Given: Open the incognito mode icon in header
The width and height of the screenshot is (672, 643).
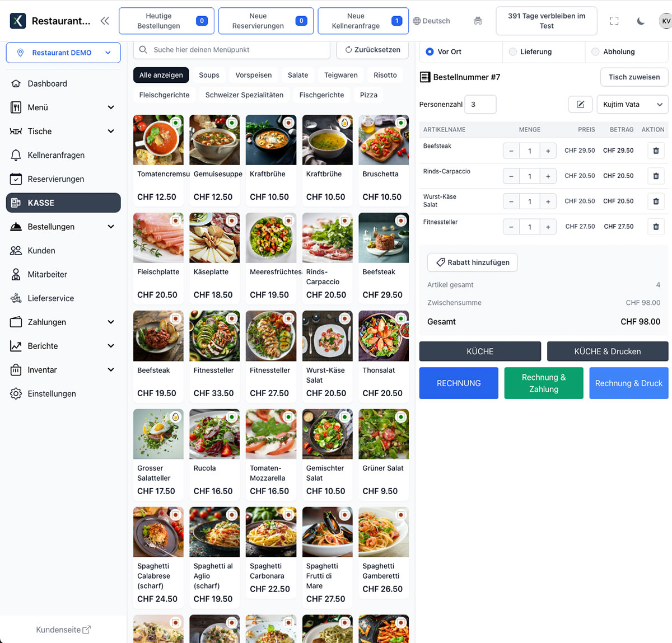Looking at the screenshot, I should point(478,21).
